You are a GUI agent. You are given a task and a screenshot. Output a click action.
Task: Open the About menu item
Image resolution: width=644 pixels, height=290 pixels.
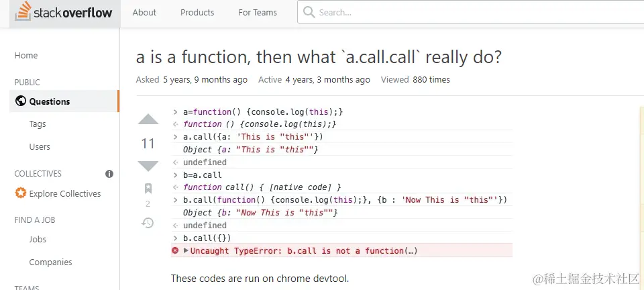coord(144,12)
